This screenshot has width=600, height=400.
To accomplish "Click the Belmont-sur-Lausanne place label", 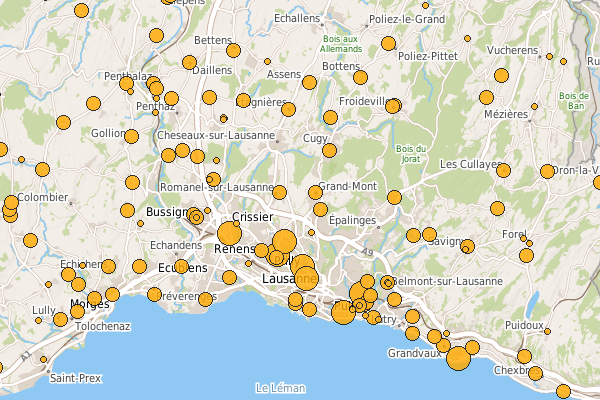I will tap(449, 281).
